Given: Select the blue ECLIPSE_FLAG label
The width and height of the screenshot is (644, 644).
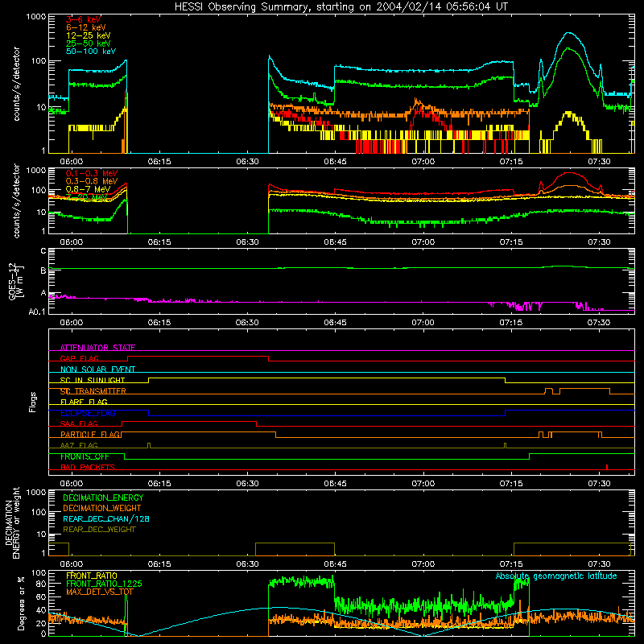Looking at the screenshot, I should point(88,413).
